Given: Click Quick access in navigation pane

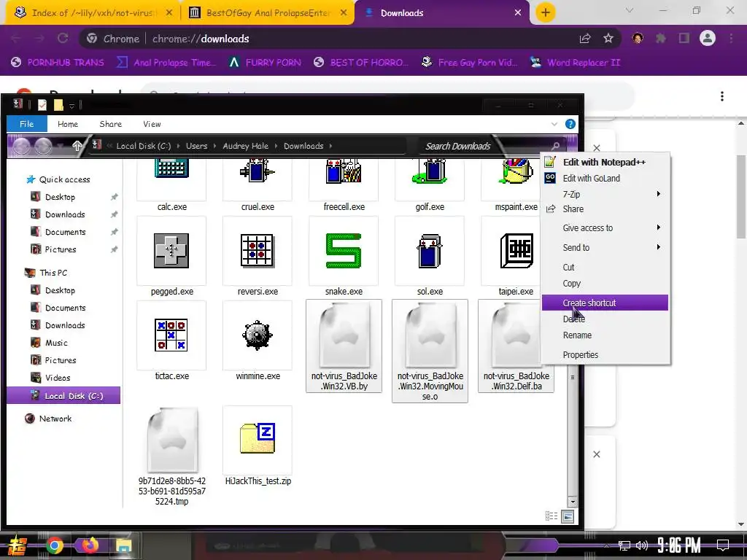Looking at the screenshot, I should (64, 179).
